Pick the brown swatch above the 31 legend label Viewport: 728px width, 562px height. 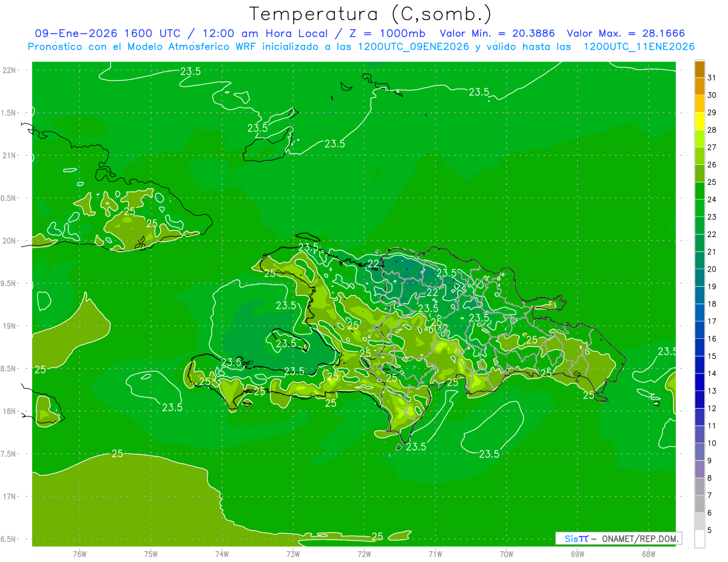[699, 69]
